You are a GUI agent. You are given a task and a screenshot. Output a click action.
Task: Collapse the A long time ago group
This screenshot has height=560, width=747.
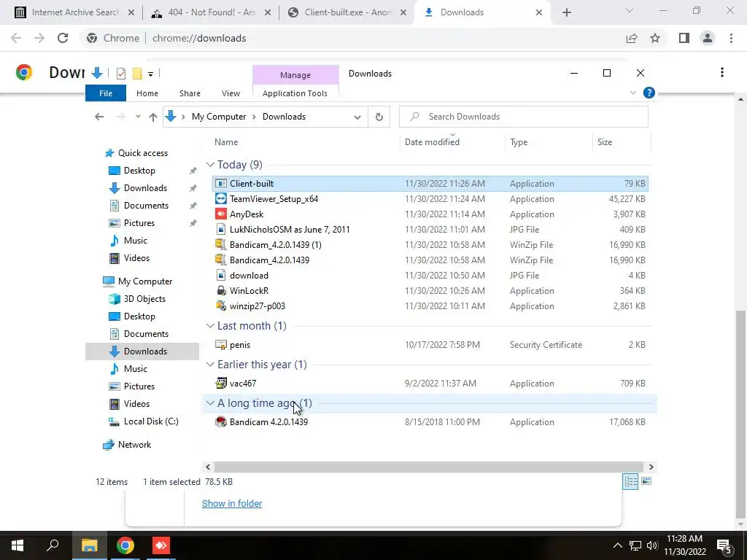tap(210, 402)
